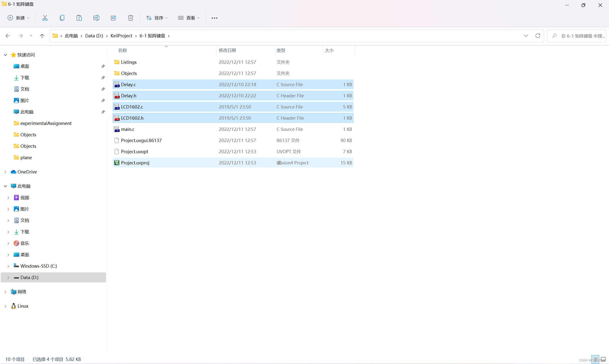This screenshot has width=609, height=364.
Task: Click the Cut scissors icon in toolbar
Action: (45, 18)
